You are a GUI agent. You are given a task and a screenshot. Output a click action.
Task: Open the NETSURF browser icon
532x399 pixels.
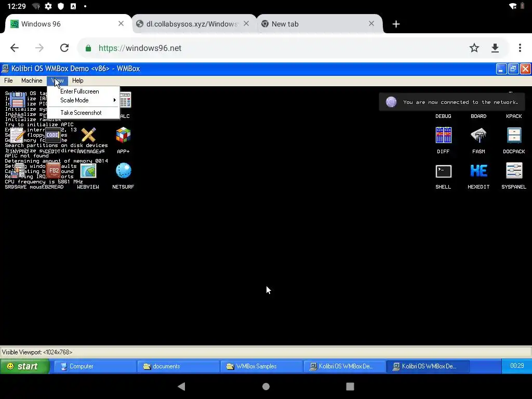[x=123, y=170]
